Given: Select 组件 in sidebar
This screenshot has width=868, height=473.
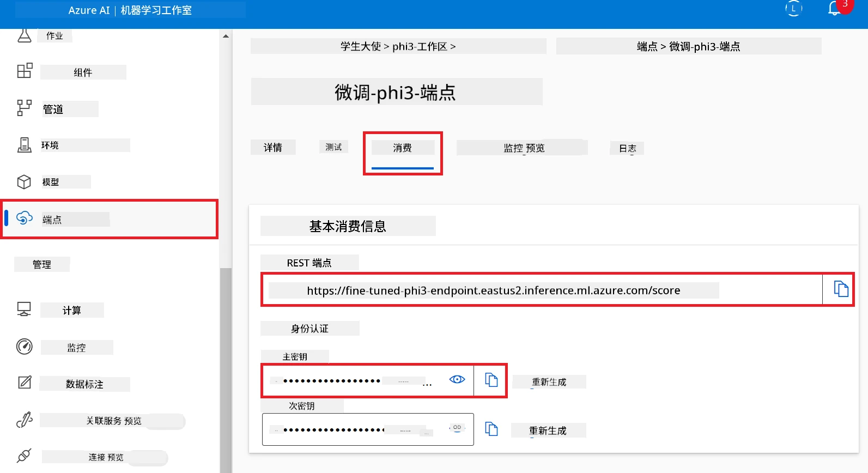Looking at the screenshot, I should point(83,72).
